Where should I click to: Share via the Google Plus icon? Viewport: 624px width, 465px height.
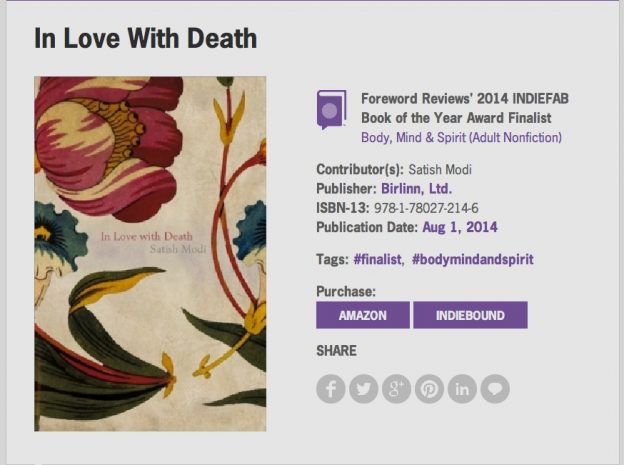click(x=396, y=389)
